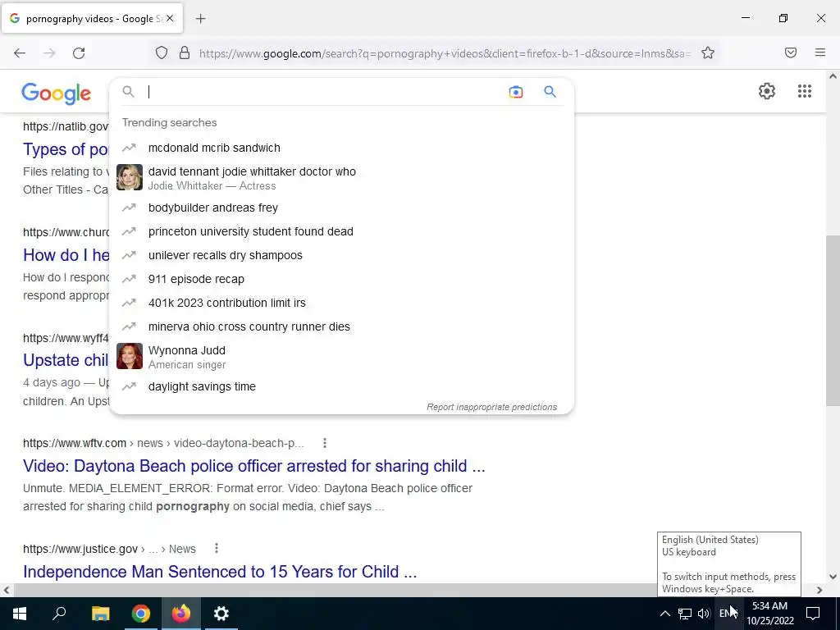
Task: Click the Firefox forward arrow button
Action: pyautogui.click(x=49, y=53)
